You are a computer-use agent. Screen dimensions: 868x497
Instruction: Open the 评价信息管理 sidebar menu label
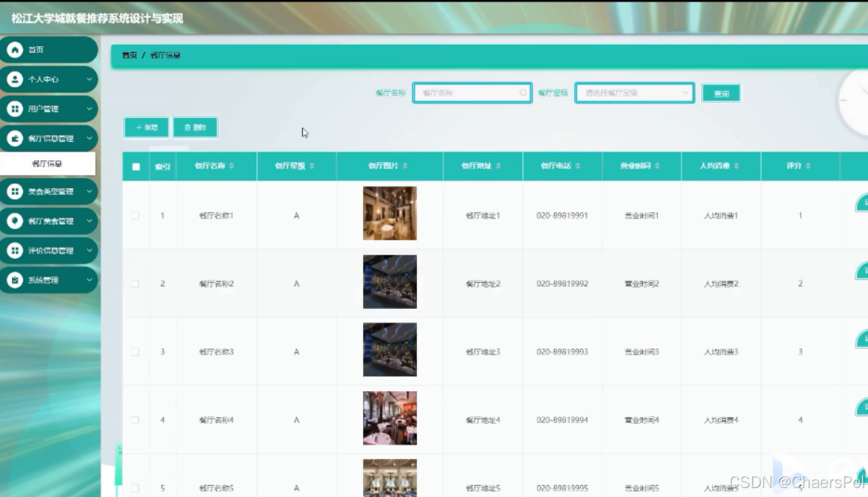tap(51, 251)
